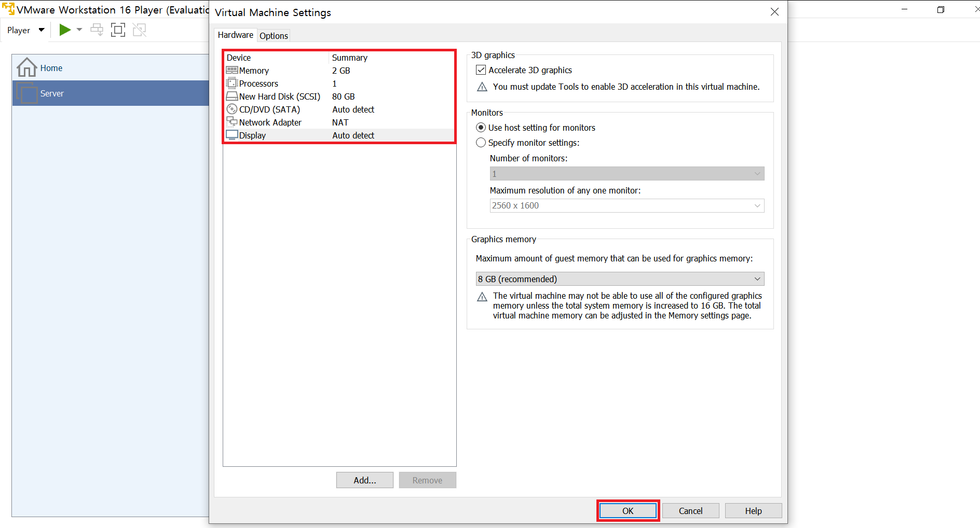
Task: Select Specify monitor settings radio button
Action: pos(481,143)
